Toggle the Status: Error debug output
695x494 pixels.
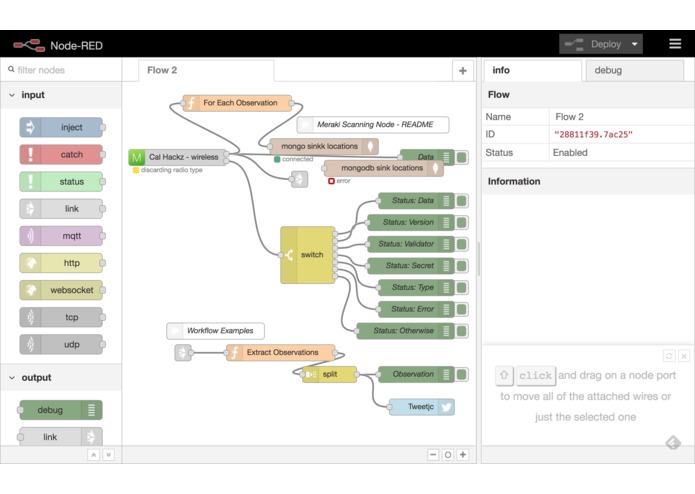click(461, 309)
